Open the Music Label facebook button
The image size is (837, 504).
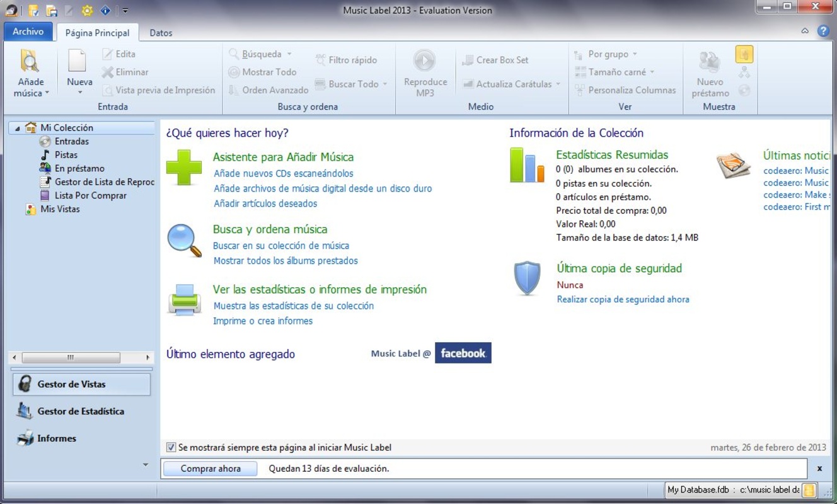[463, 353]
